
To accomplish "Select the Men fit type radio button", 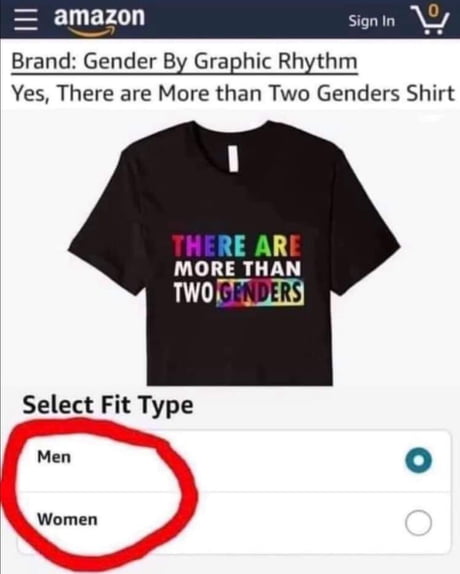I will point(418,460).
